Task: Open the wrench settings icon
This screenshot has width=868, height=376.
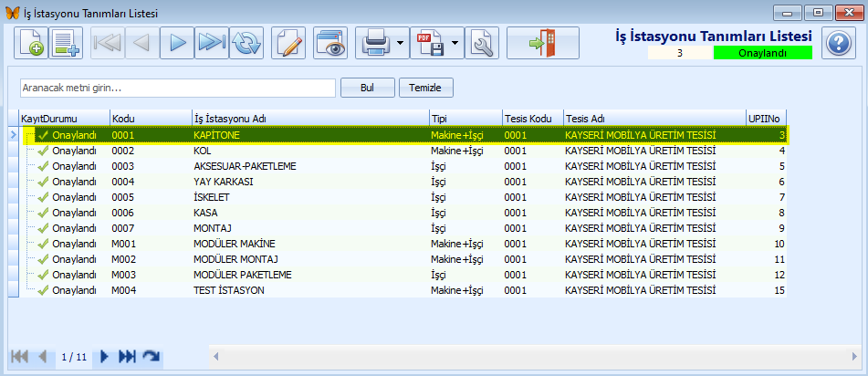Action: [482, 43]
